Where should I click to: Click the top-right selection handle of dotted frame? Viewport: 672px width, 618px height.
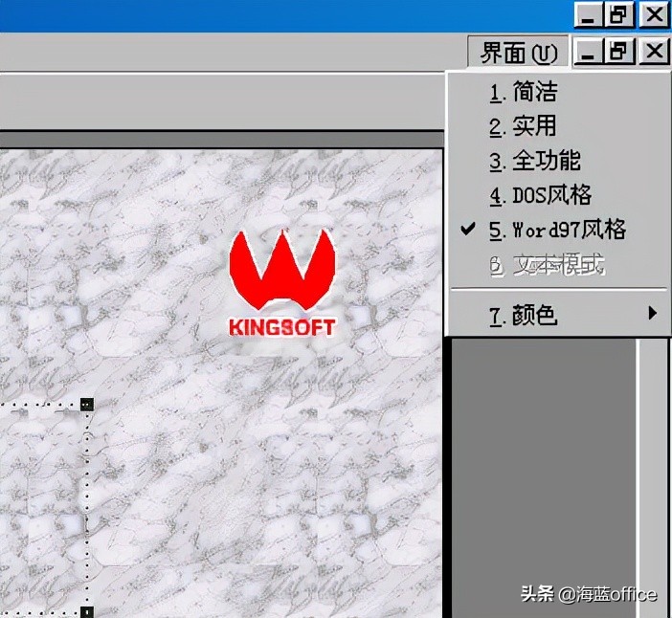click(87, 405)
